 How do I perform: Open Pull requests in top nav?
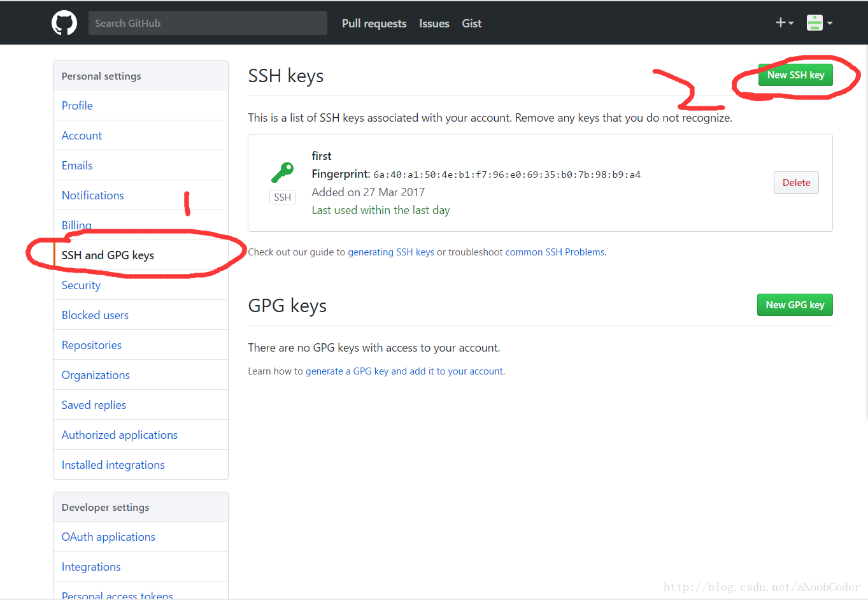click(x=374, y=24)
